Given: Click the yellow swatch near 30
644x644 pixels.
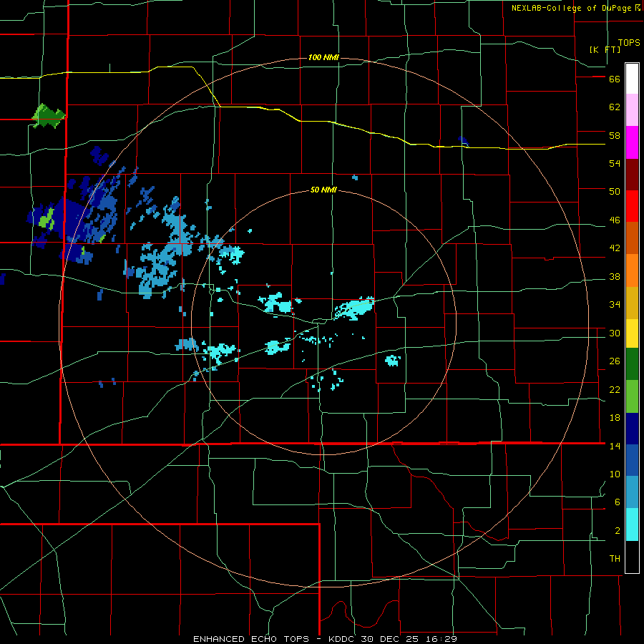Looking at the screenshot, I should (x=632, y=333).
